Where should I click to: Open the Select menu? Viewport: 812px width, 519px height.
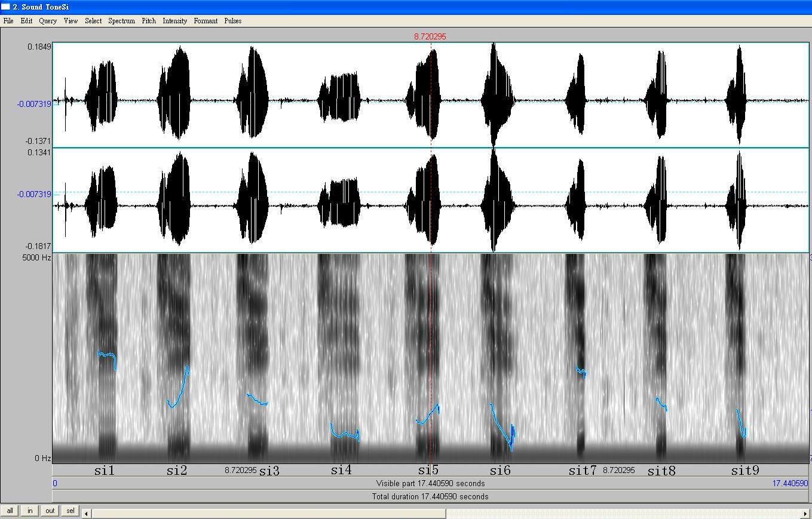pos(93,20)
